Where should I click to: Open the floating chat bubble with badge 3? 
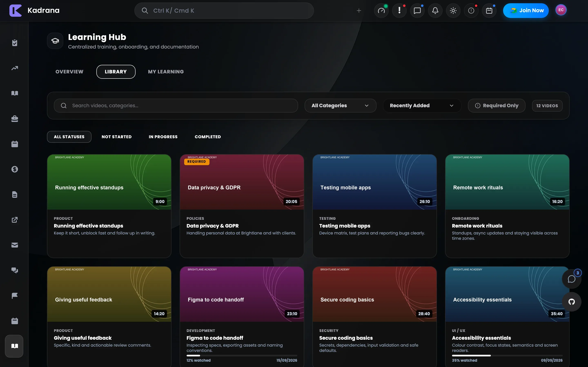pos(571,279)
